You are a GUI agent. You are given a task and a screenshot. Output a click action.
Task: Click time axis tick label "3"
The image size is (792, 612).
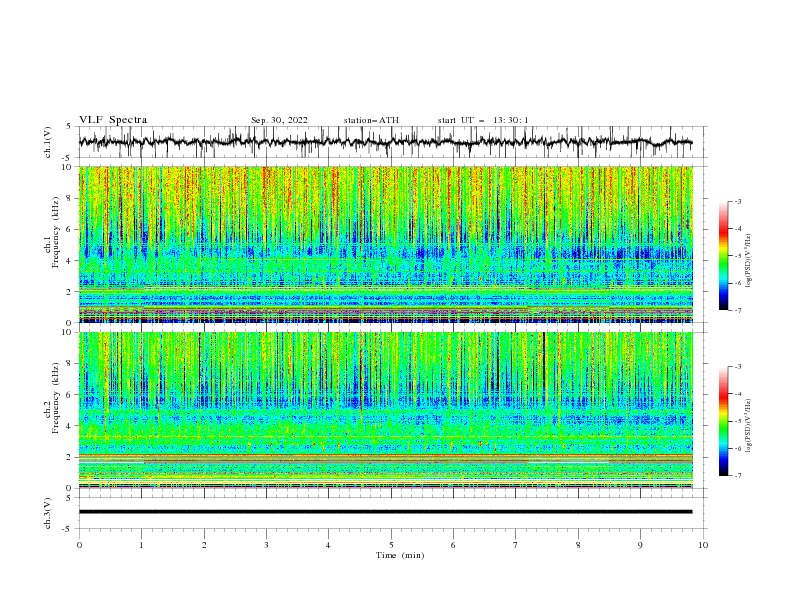[266, 545]
